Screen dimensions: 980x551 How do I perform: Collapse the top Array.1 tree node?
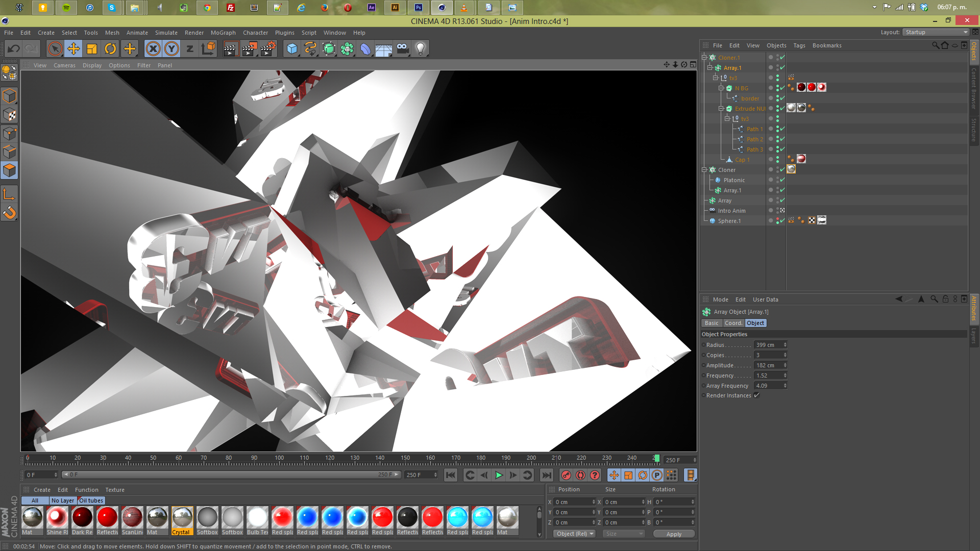pos(710,67)
